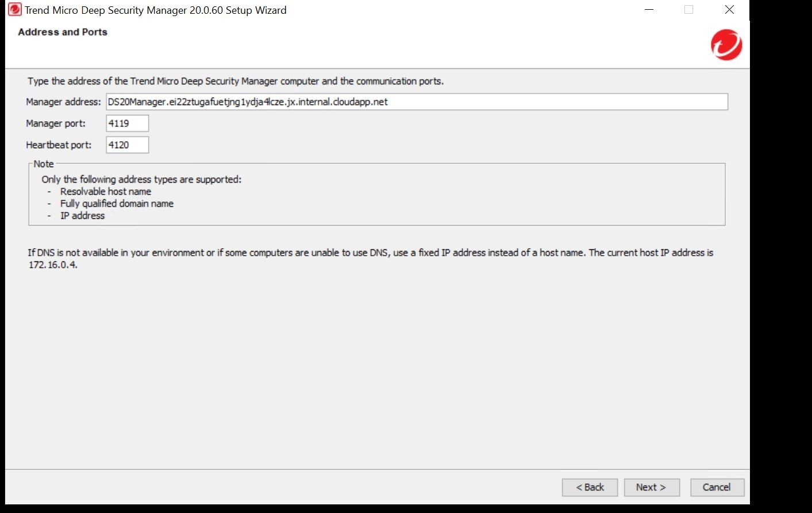The image size is (812, 513).
Task: Click the "Manager address:" label
Action: pyautogui.click(x=63, y=102)
